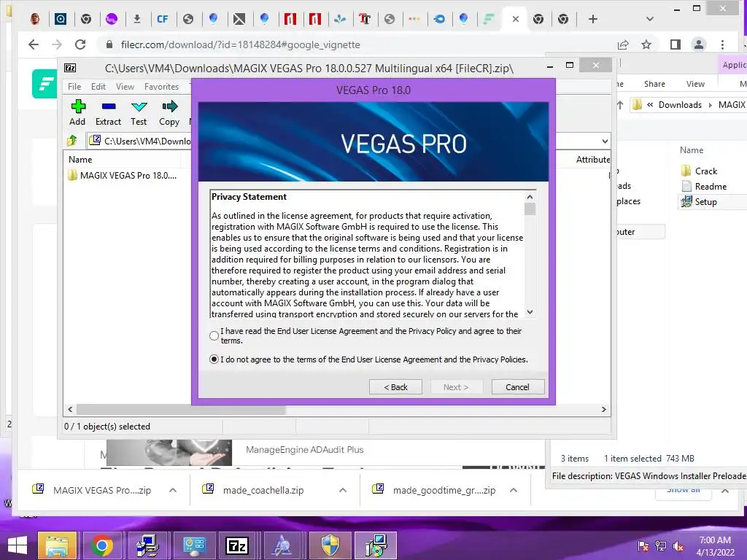
Task: Toggle the Chrome side panel icon
Action: 675,44
